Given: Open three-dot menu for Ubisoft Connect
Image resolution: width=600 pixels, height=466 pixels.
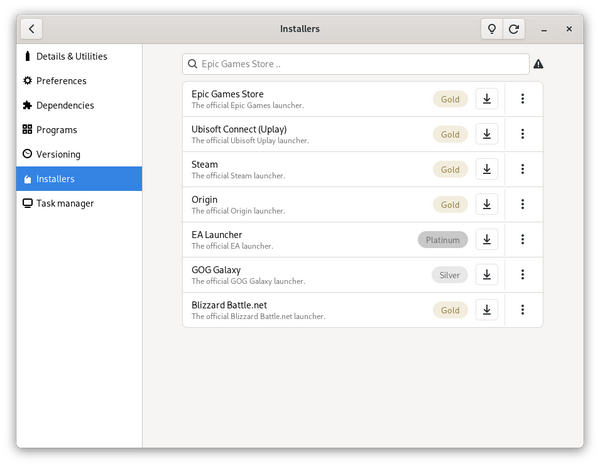Looking at the screenshot, I should (x=522, y=134).
